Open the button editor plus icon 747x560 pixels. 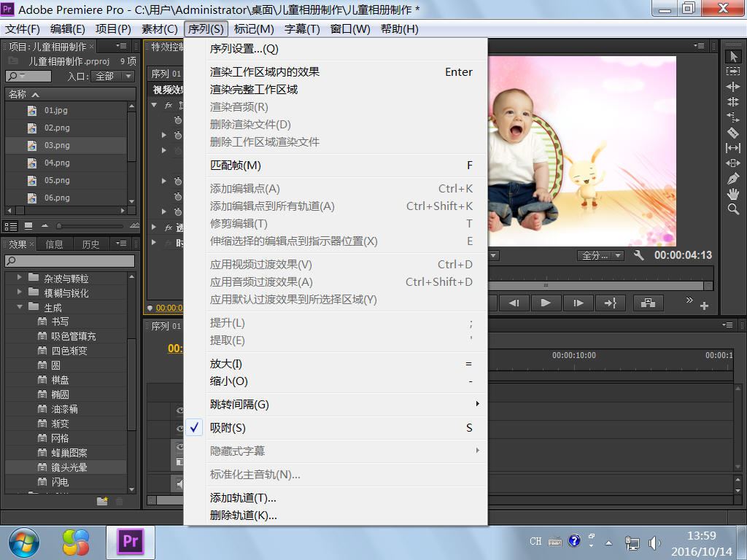(x=704, y=306)
